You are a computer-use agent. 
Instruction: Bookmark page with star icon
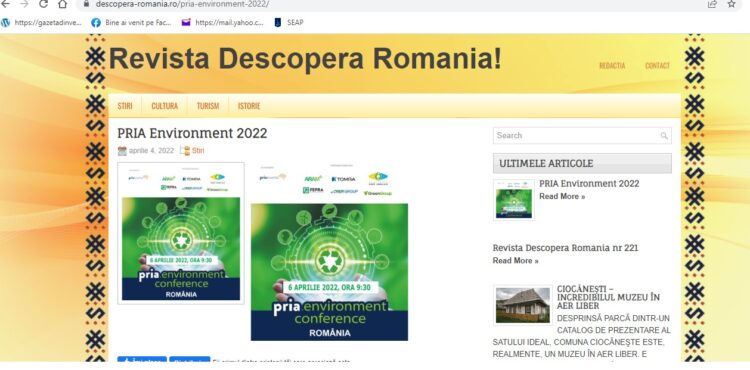tap(731, 4)
